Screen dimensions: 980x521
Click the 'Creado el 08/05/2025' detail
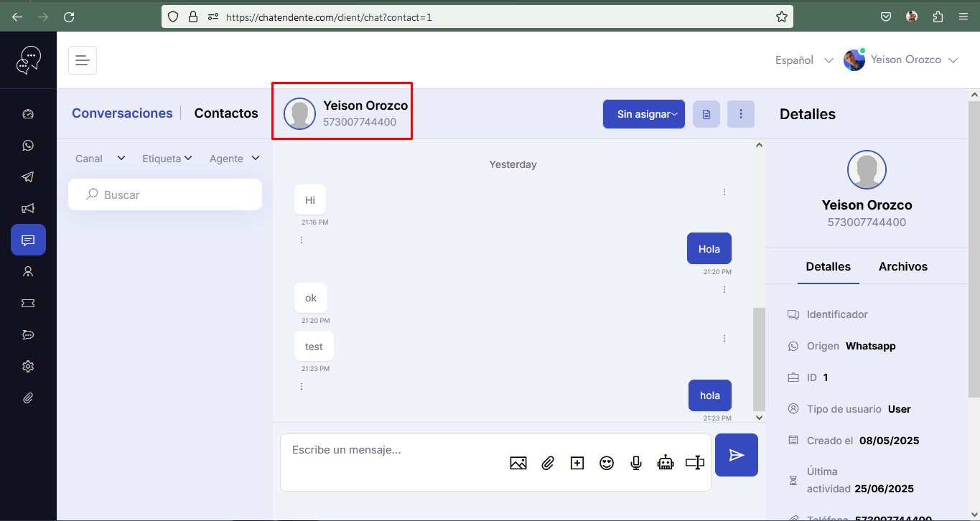854,441
